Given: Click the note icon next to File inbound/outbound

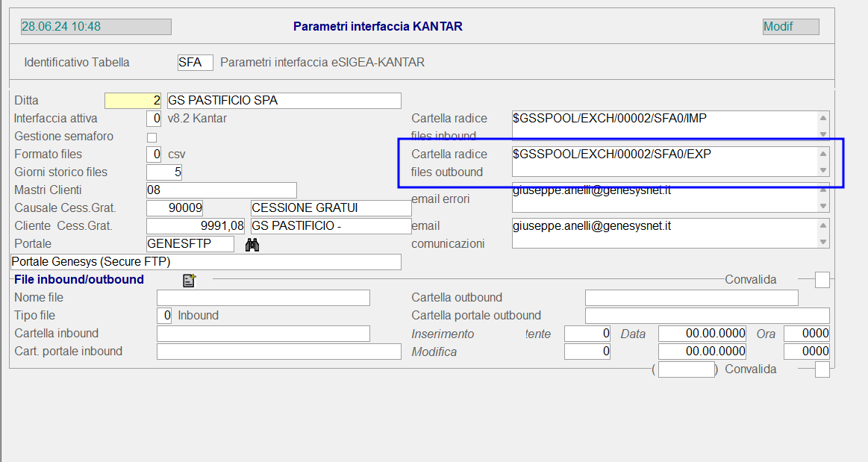Looking at the screenshot, I should click(189, 280).
